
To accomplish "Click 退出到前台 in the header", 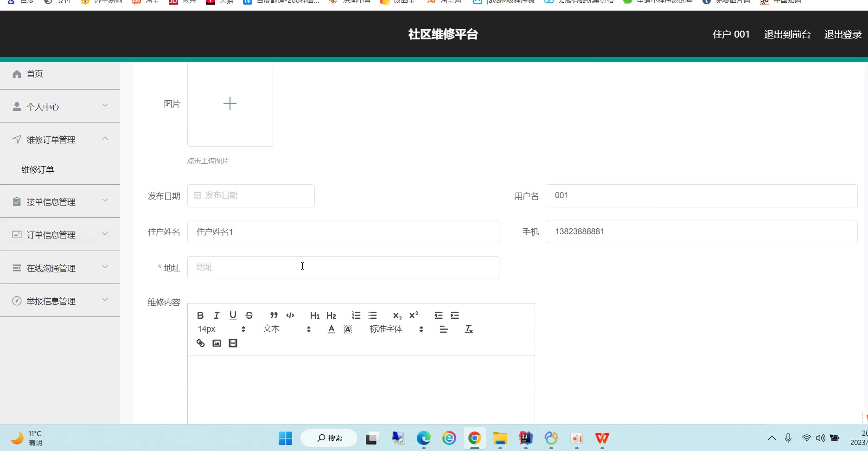I will pyautogui.click(x=787, y=34).
